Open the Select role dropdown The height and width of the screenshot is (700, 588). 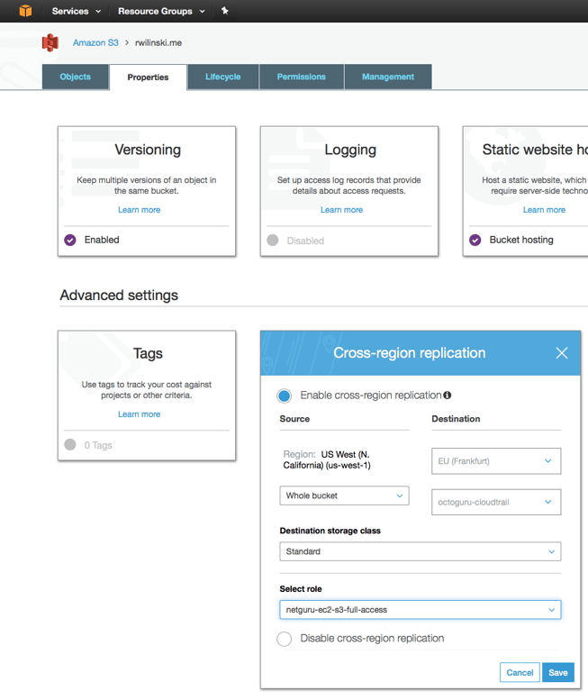(x=420, y=610)
